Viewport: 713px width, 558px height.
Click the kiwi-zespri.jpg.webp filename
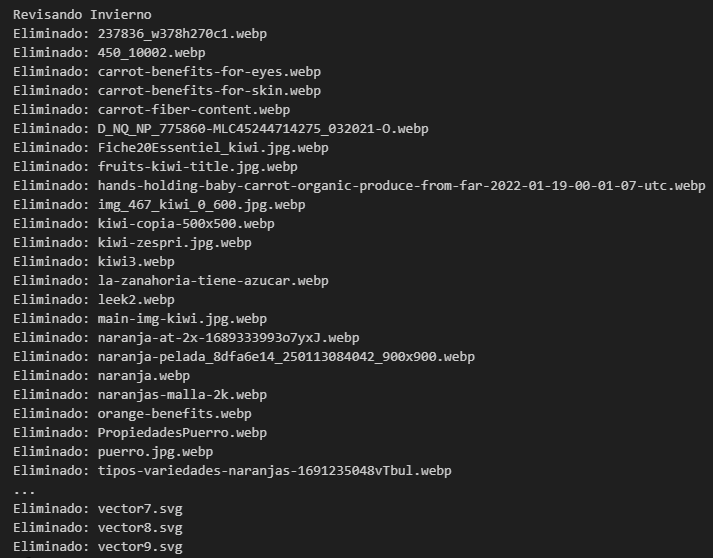174,243
